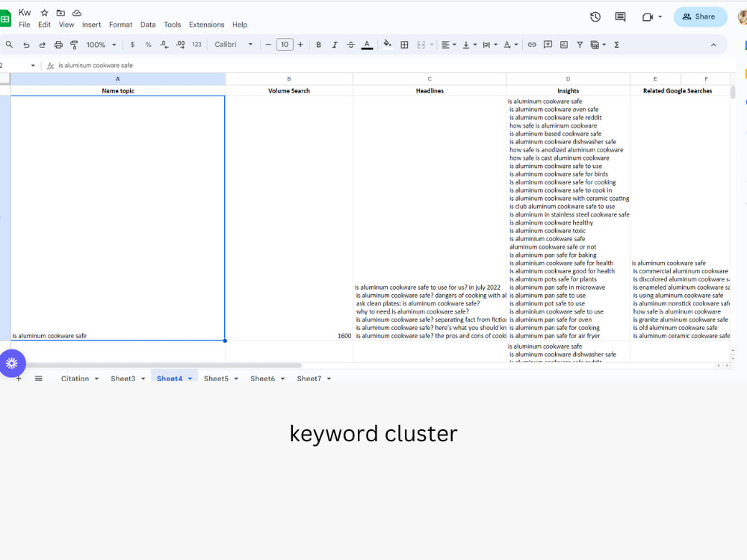The width and height of the screenshot is (747, 560).
Task: Switch to the Citation sheet tab
Action: (x=75, y=378)
